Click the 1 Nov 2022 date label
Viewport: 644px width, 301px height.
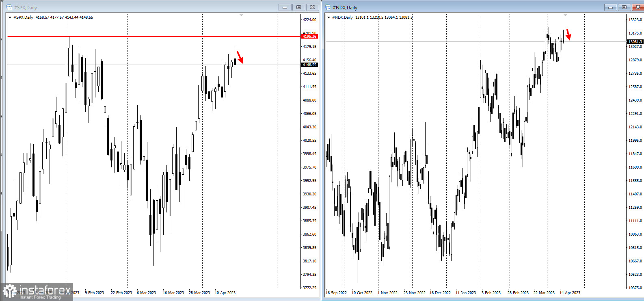click(387, 293)
